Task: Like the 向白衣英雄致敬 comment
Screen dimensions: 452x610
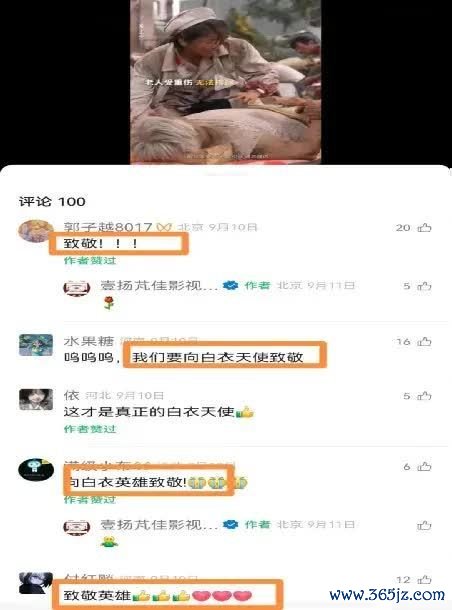Action: click(x=424, y=466)
